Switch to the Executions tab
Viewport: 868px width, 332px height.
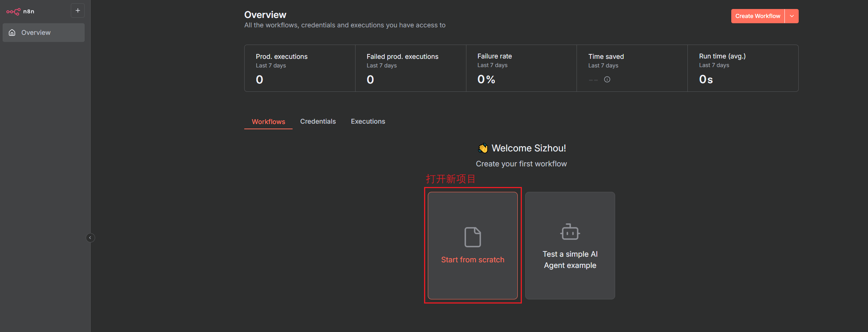click(x=368, y=121)
